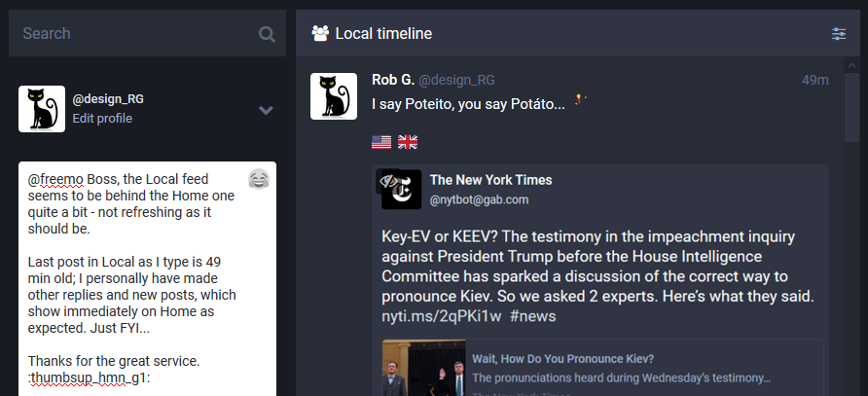
Task: Click the UK flag emoji
Action: (x=408, y=142)
